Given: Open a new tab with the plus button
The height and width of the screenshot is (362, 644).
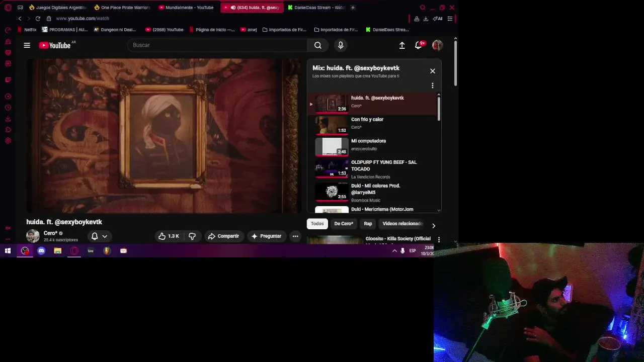Looking at the screenshot, I should tap(353, 8).
